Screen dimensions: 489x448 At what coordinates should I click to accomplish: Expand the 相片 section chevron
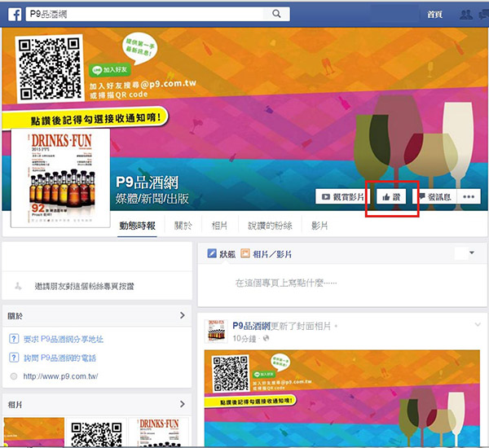(183, 404)
